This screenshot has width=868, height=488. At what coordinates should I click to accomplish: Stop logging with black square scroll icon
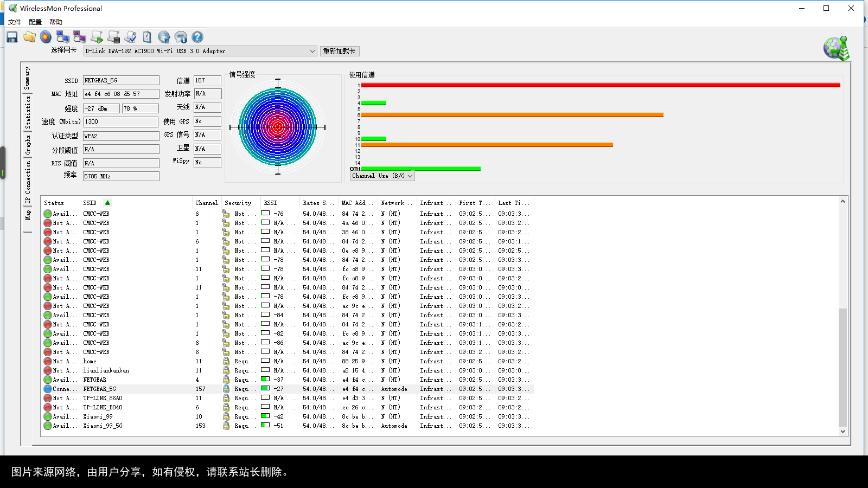pos(114,37)
